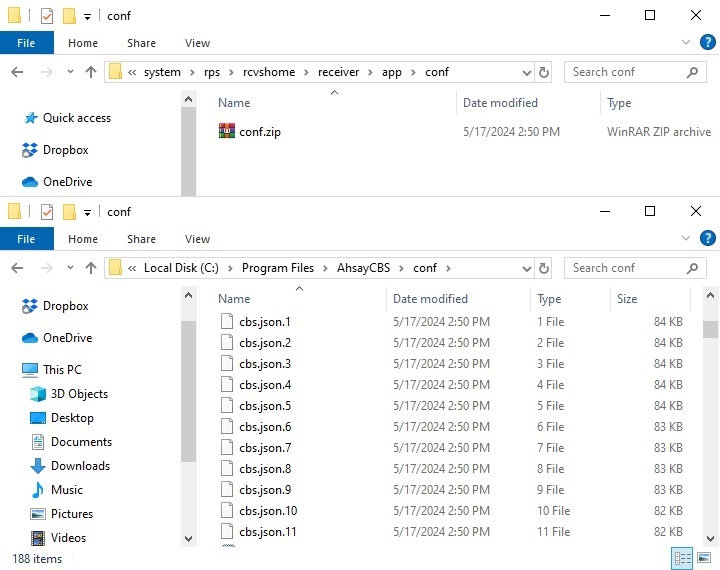Expand the ribbon in top window
This screenshot has height=570, width=720.
(x=686, y=42)
